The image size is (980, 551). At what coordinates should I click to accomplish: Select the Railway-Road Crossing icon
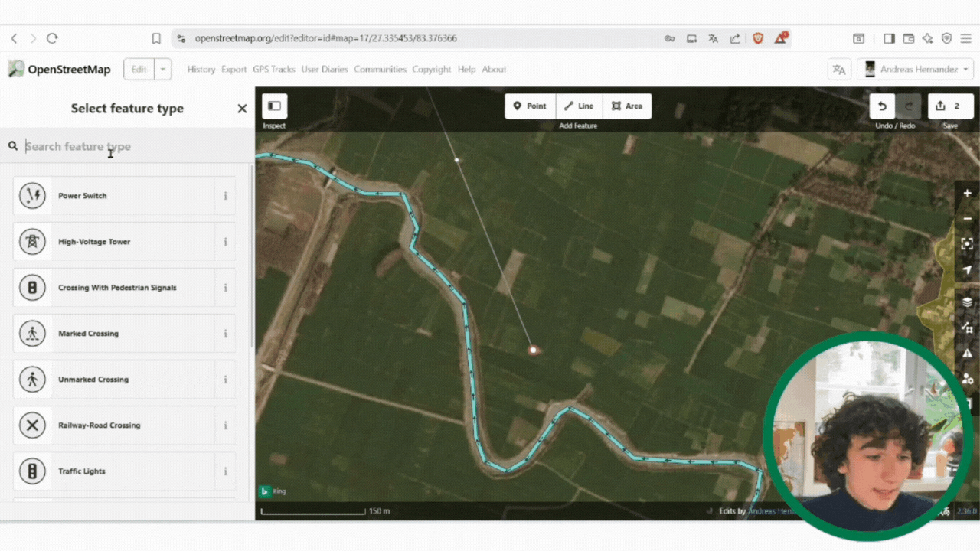tap(32, 425)
